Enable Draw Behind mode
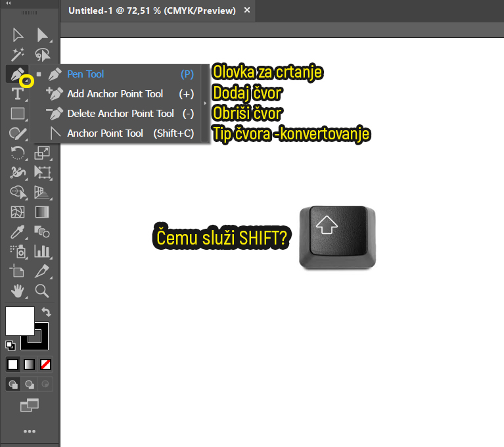This screenshot has height=447, width=504. click(30, 385)
